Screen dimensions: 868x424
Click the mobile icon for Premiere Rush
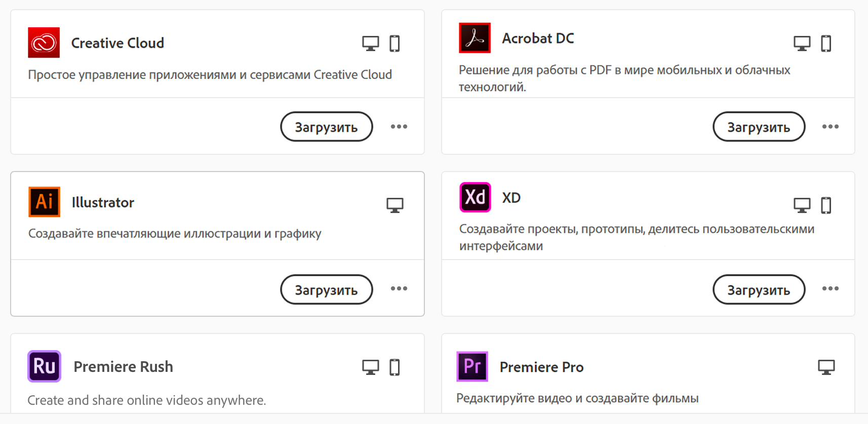394,367
